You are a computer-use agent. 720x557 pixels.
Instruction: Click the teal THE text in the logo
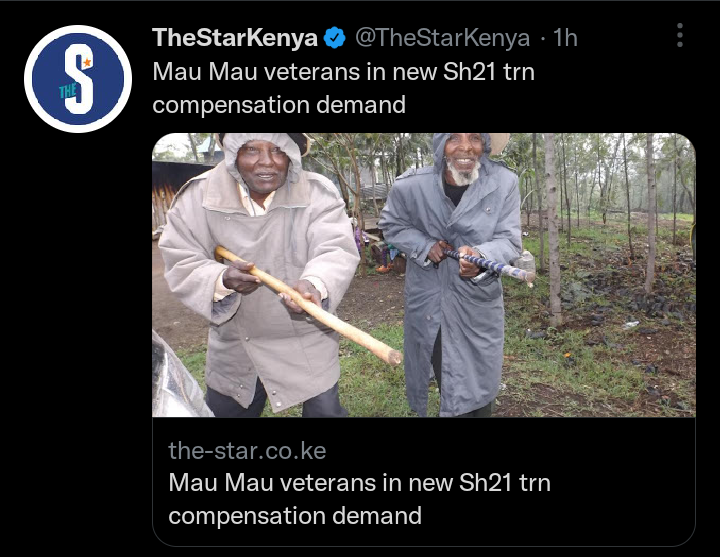(68, 92)
